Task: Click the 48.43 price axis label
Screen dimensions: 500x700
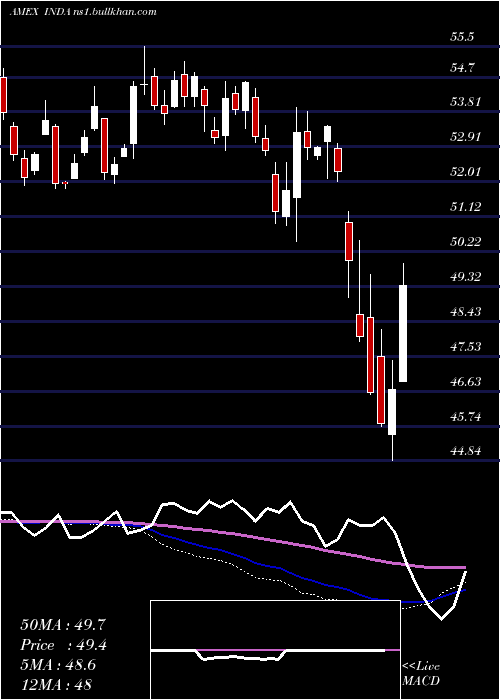Action: coord(466,311)
